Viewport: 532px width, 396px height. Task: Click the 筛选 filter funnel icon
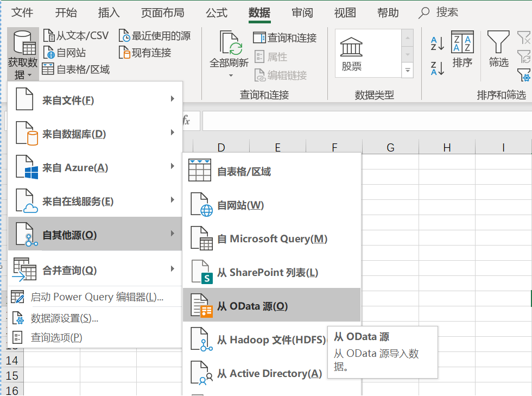click(498, 41)
